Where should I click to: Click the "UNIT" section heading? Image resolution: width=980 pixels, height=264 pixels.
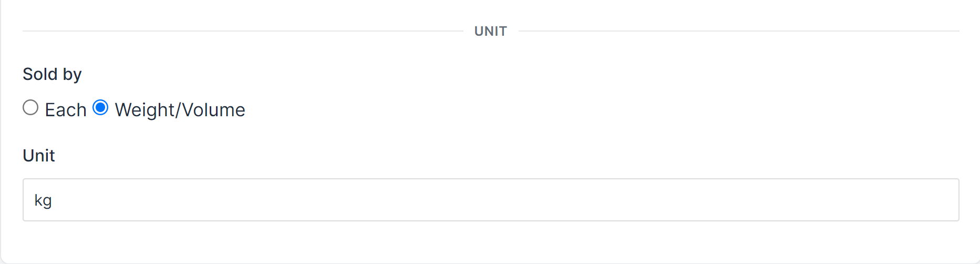pos(490,32)
